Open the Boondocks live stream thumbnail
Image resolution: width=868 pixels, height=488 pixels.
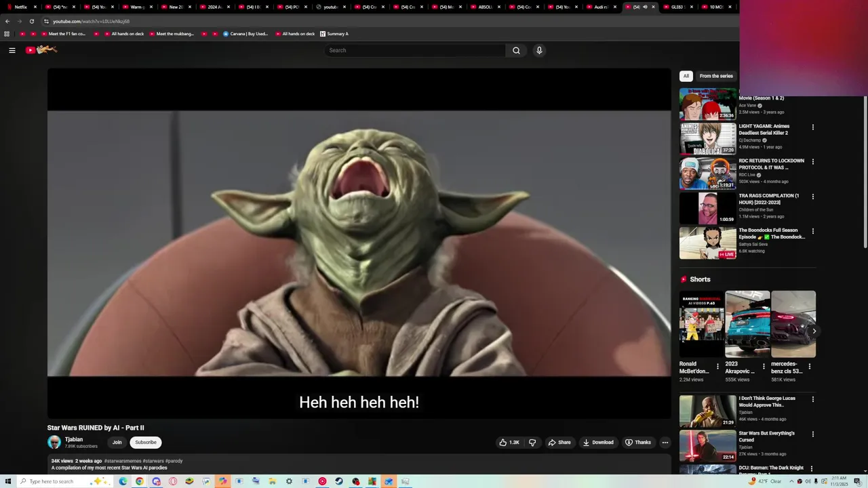pos(707,243)
